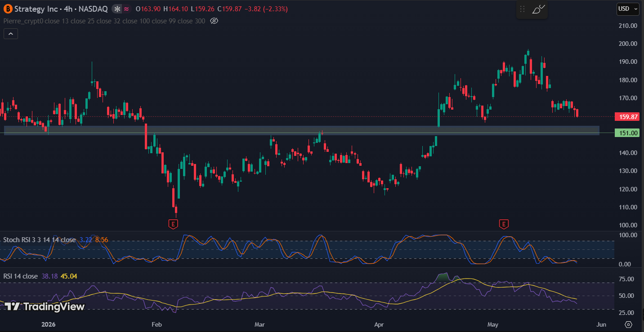
Task: Collapse the indicator legend with the chevron button
Action: tap(11, 34)
